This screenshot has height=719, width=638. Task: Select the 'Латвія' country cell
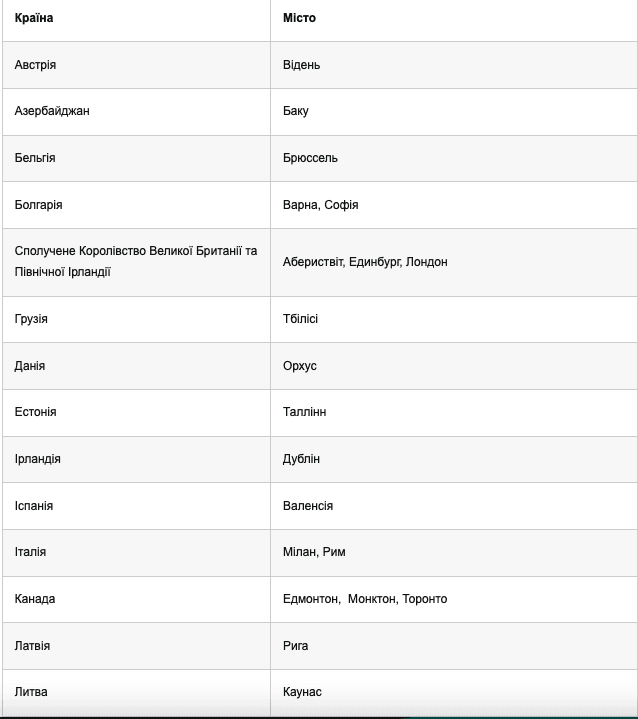[x=32, y=646]
